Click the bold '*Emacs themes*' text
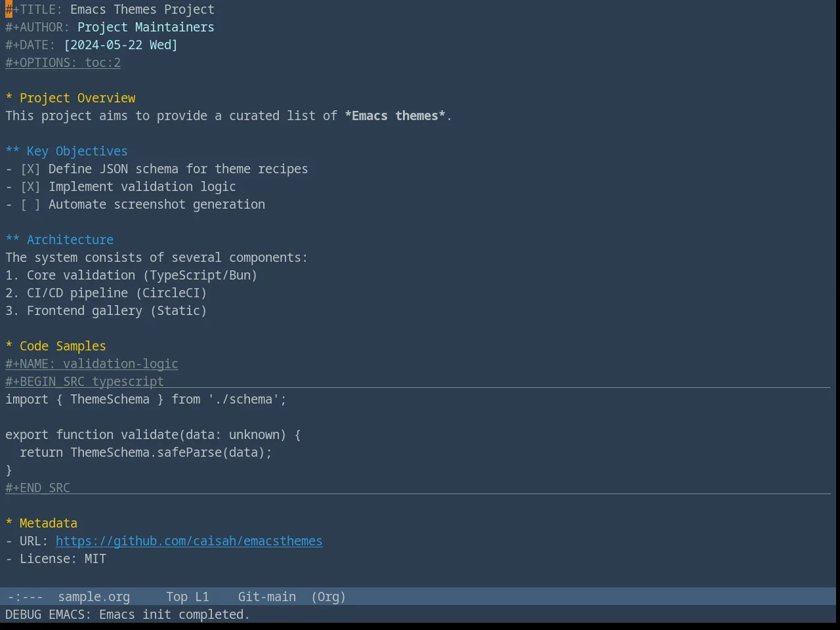840x630 pixels. [x=395, y=115]
